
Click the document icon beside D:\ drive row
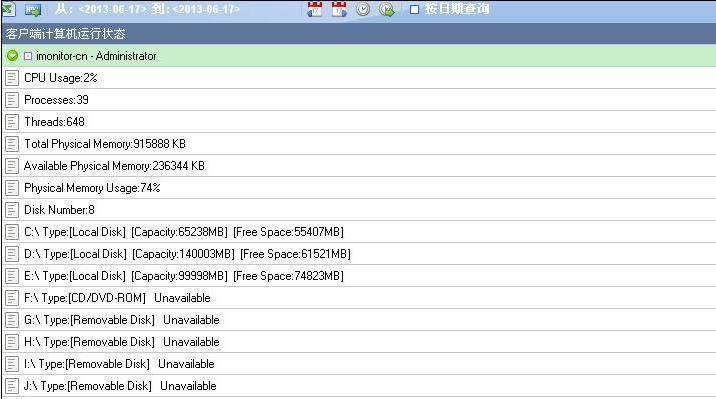click(x=12, y=254)
